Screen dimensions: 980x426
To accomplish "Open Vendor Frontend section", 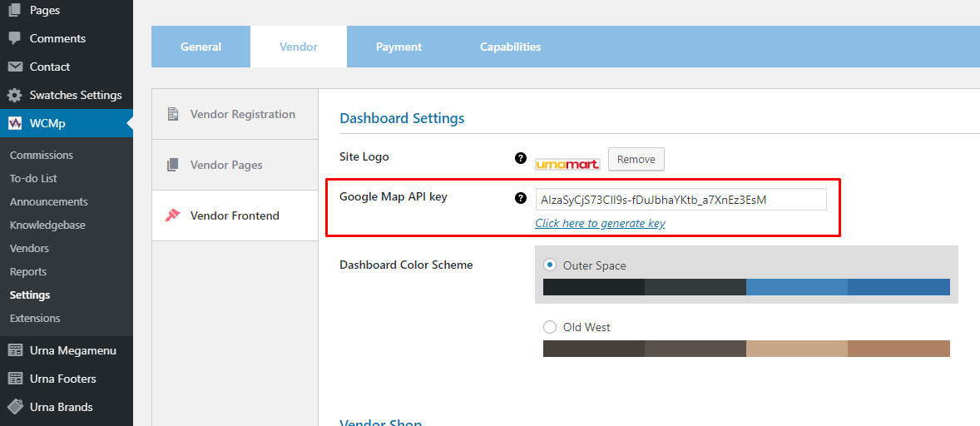I will (235, 215).
